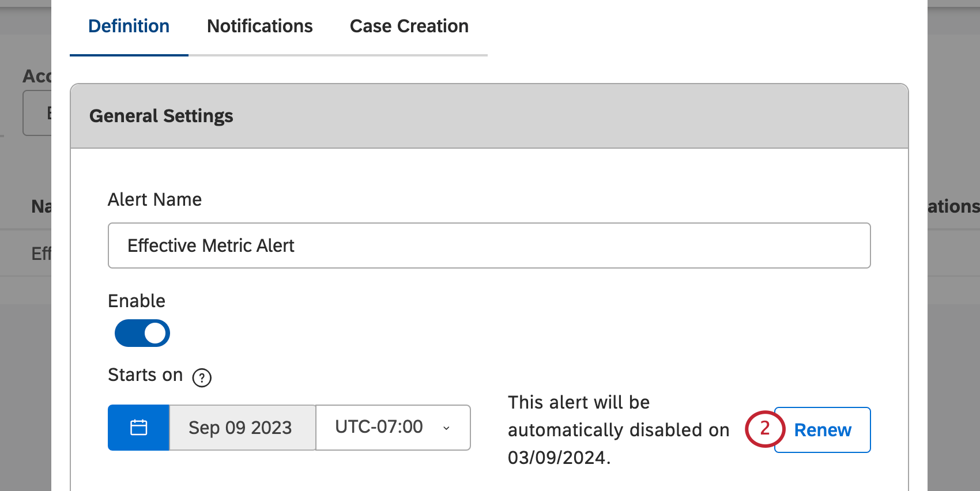Click the Name column header behind the dialog
The width and height of the screenshot is (980, 491).
(x=39, y=206)
